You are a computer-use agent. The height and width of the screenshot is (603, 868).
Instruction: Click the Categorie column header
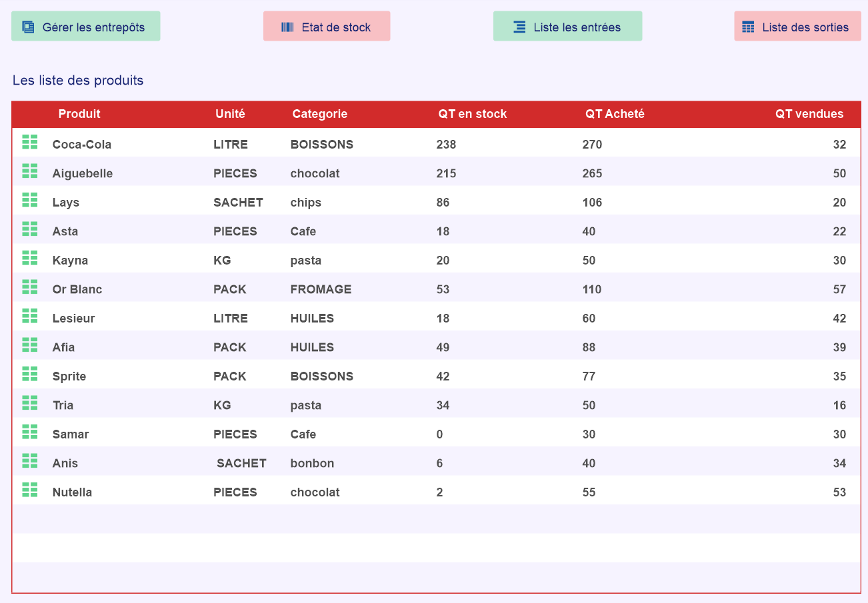coord(320,114)
